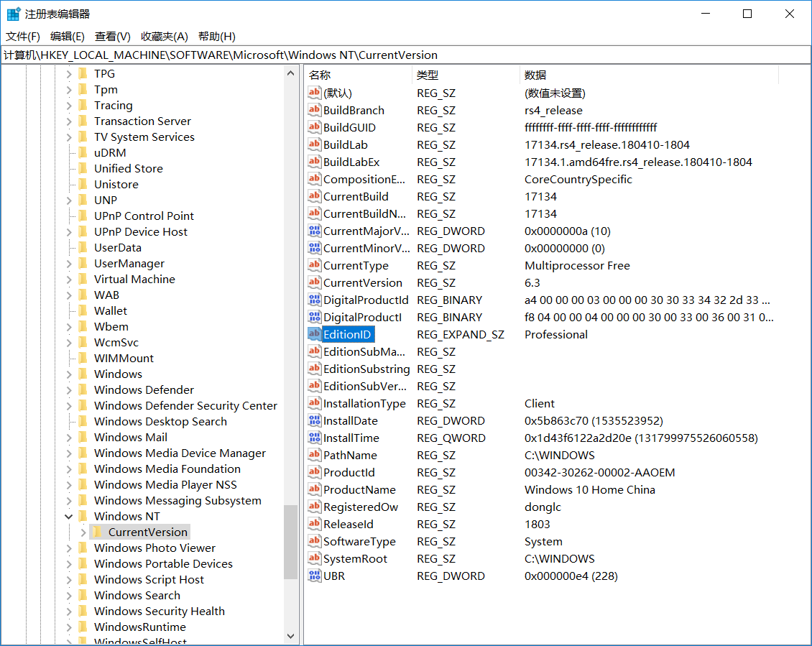Click the icon next to EditionID

tap(314, 334)
